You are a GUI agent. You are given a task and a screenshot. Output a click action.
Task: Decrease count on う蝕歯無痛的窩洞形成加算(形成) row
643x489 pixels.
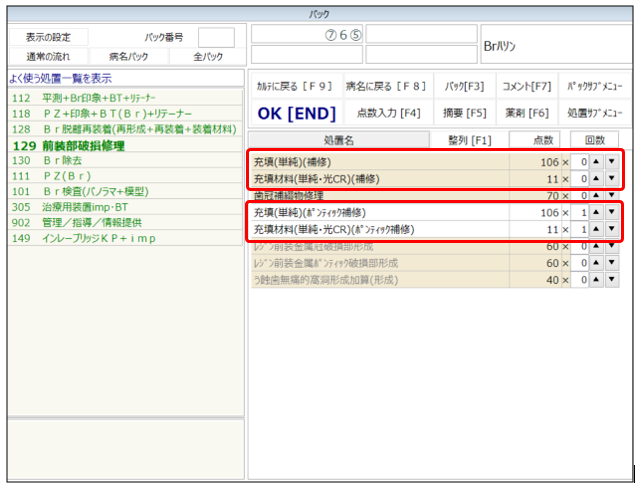point(612,280)
